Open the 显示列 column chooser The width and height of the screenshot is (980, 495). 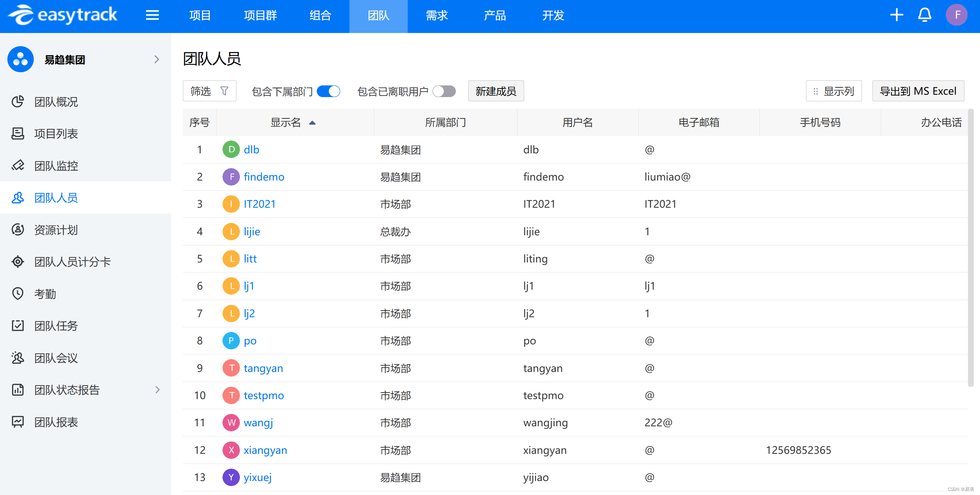[834, 91]
